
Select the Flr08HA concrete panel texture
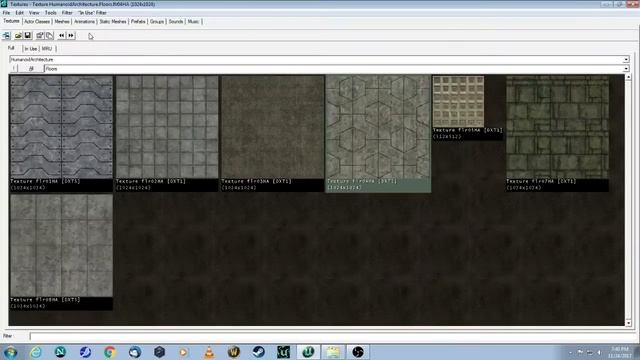click(x=61, y=245)
